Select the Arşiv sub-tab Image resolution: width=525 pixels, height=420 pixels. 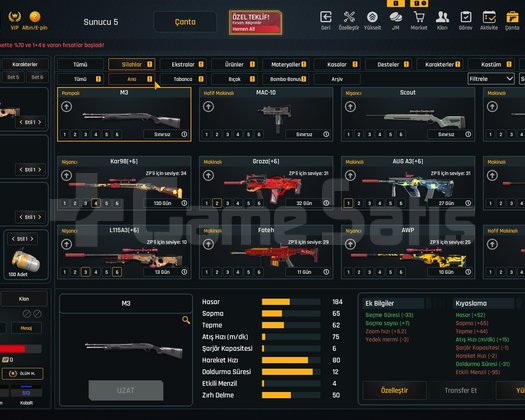pos(337,79)
